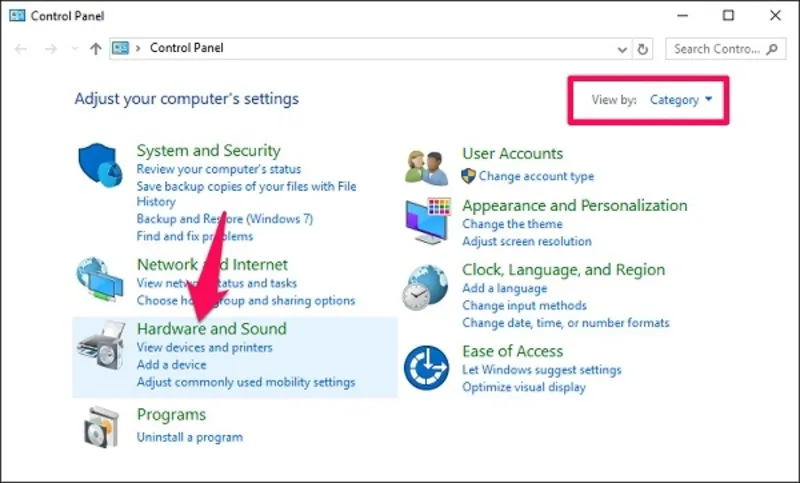
Task: Click Let Windows suggest settings
Action: pyautogui.click(x=542, y=370)
